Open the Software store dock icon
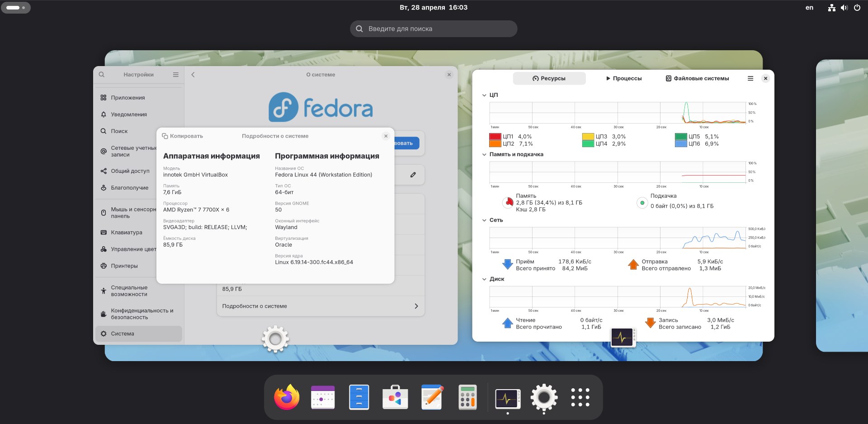Image resolution: width=868 pixels, height=424 pixels. tap(395, 397)
